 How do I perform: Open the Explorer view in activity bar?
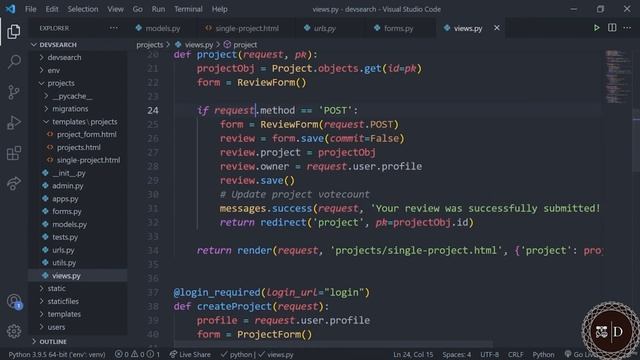13,31
